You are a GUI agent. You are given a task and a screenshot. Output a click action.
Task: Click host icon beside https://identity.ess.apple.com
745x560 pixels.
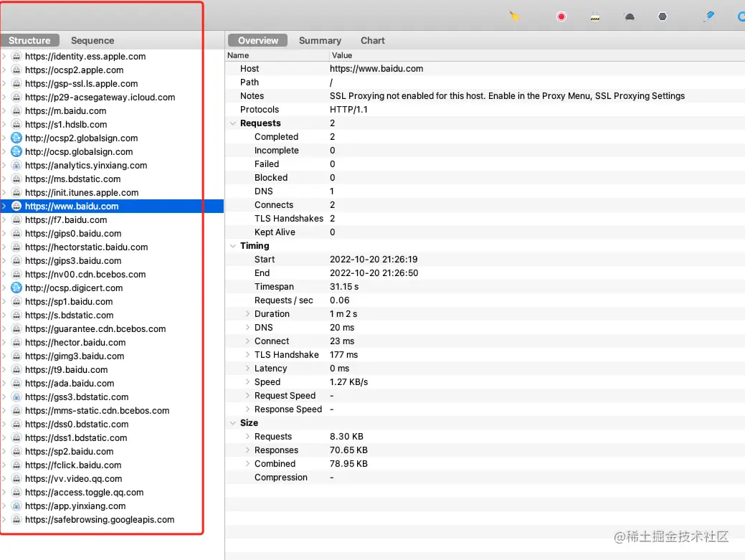click(16, 56)
